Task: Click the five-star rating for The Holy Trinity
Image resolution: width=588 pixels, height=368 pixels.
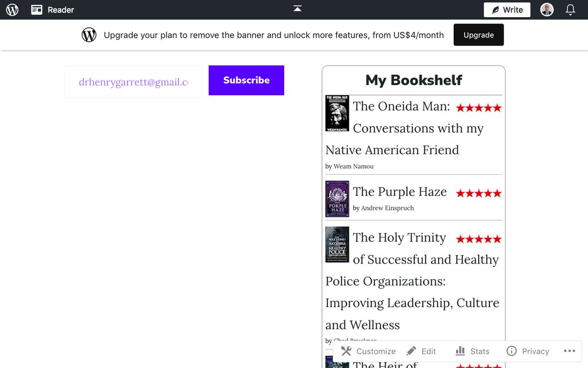Action: [479, 239]
